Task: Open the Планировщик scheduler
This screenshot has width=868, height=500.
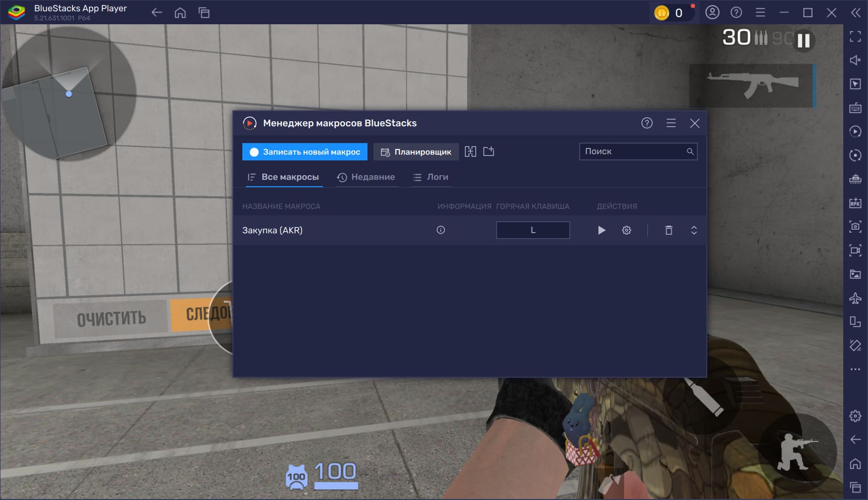Action: [416, 151]
